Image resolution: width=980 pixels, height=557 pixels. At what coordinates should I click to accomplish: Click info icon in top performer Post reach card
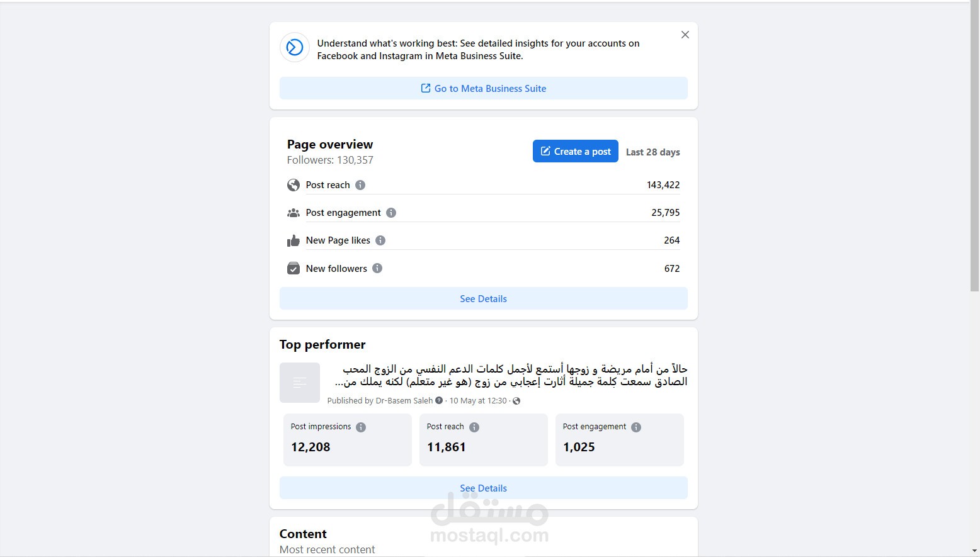point(474,427)
